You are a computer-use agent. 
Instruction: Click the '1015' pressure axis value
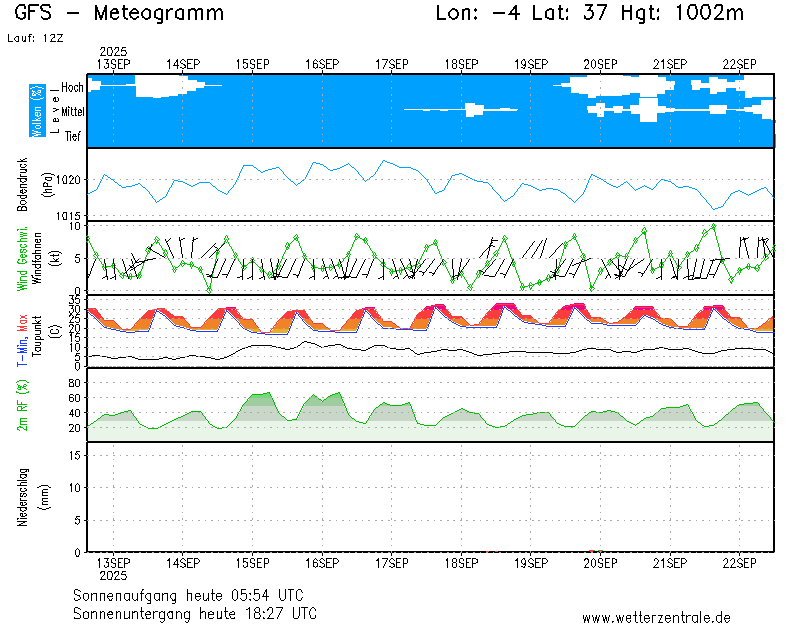coord(68,216)
